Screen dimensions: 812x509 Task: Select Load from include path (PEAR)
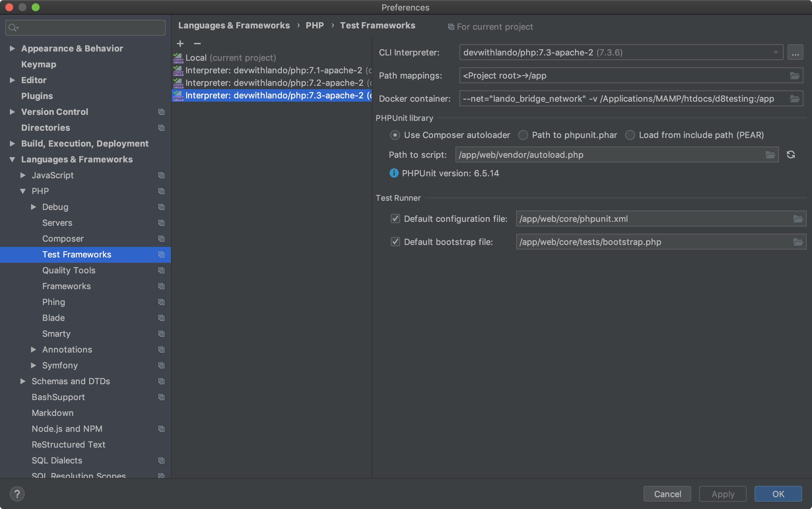(630, 135)
